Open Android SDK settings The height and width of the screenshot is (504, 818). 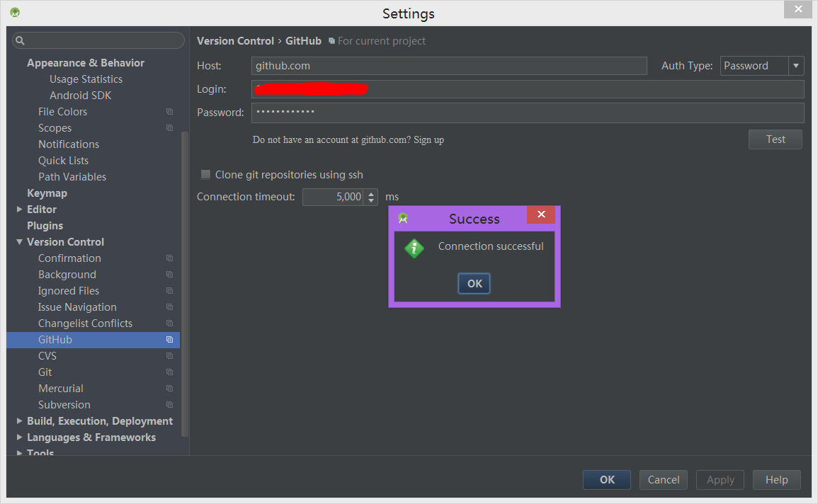click(x=80, y=96)
